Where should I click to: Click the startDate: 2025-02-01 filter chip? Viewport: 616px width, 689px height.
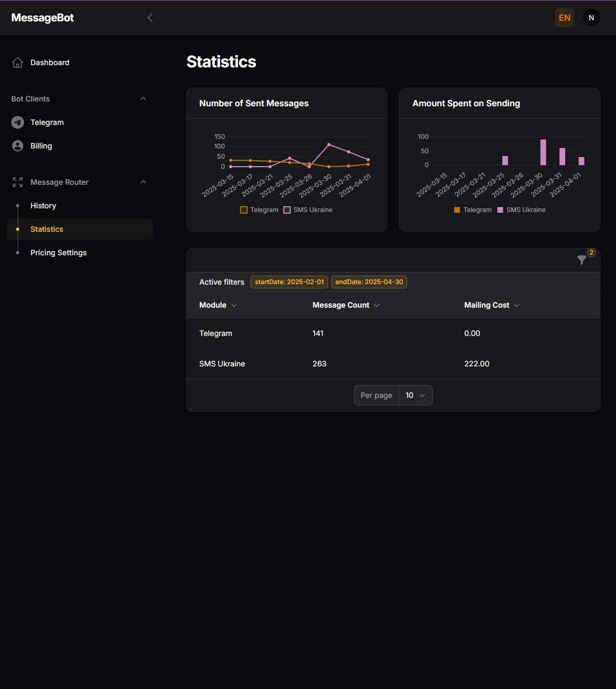click(289, 282)
